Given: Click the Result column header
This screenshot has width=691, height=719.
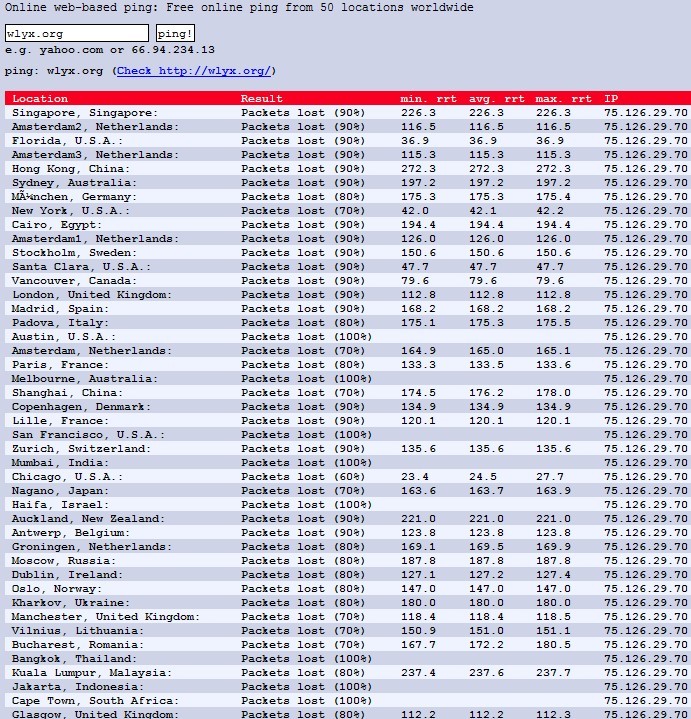Looking at the screenshot, I should pyautogui.click(x=261, y=99).
